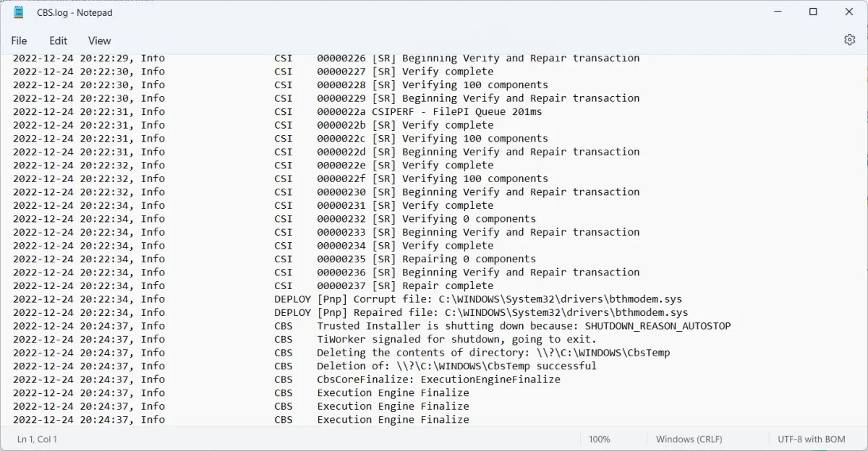Click the Repair complete log entry
868x451 pixels.
pyautogui.click(x=434, y=285)
